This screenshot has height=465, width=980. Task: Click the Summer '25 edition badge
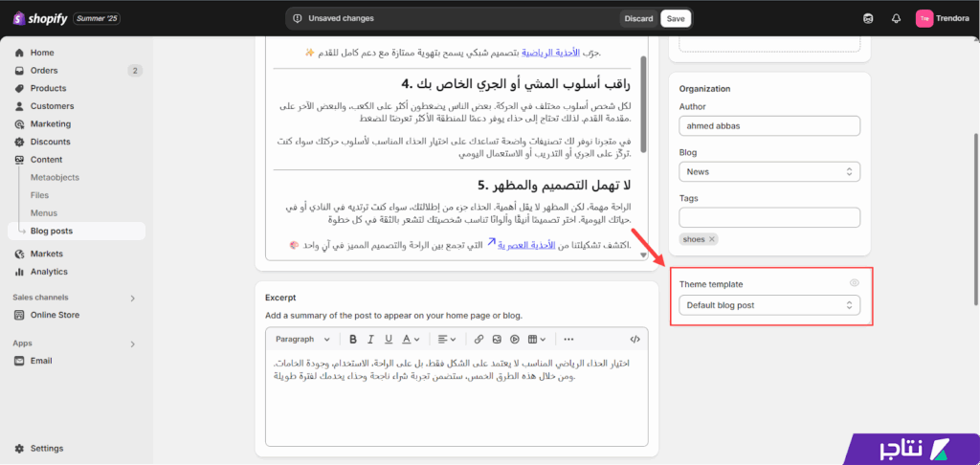97,19
